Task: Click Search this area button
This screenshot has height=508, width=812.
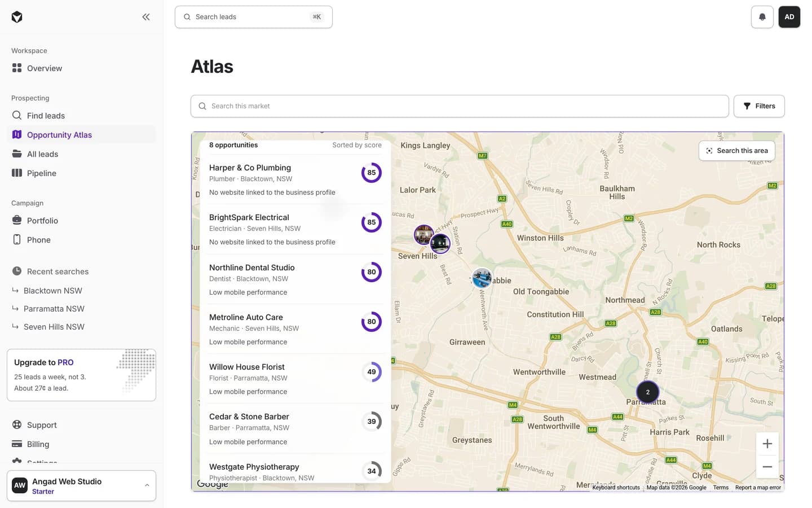Action: 736,151
